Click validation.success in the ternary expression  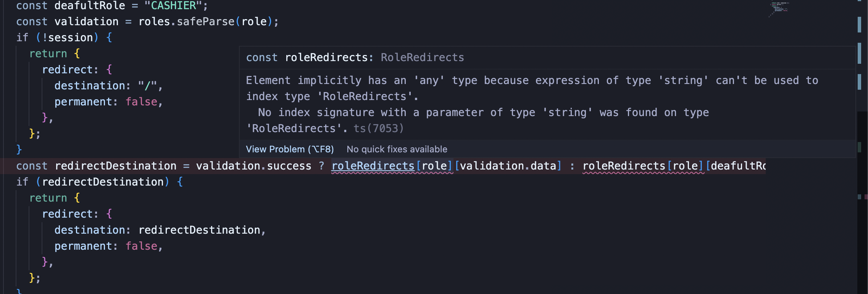click(253, 166)
